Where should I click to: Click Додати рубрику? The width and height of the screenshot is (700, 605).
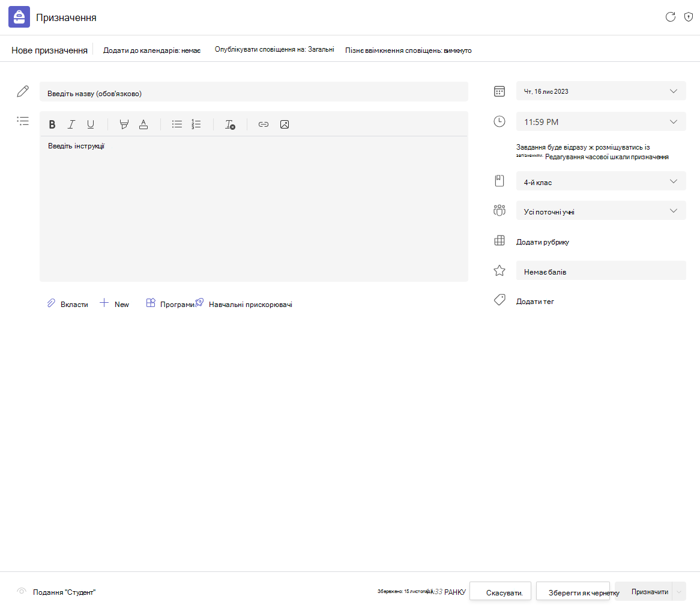(543, 242)
